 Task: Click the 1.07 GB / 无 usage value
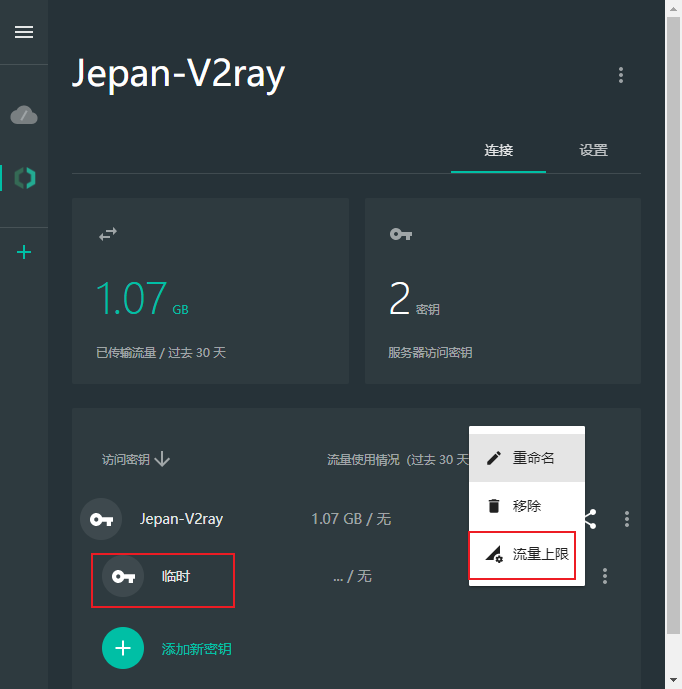tap(351, 519)
